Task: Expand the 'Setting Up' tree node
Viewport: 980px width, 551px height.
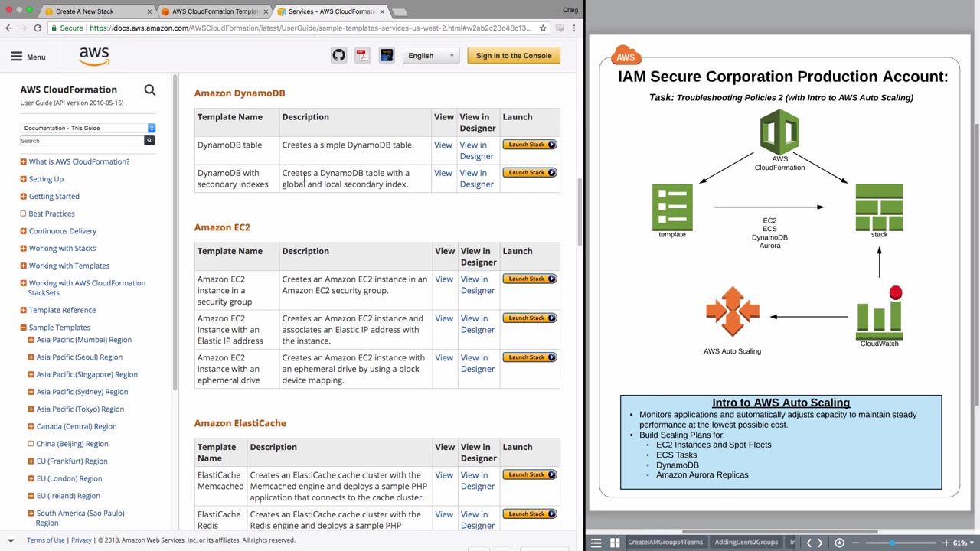Action: tap(23, 179)
